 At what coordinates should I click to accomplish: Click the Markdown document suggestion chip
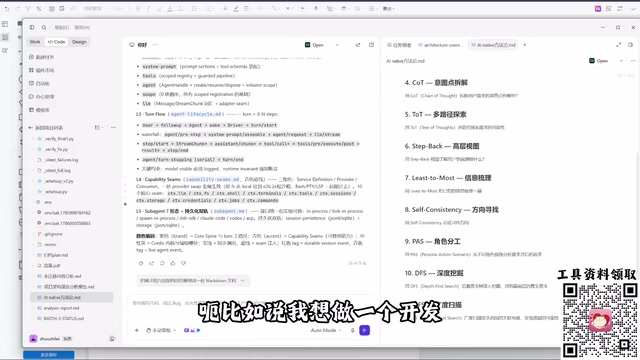[193, 280]
